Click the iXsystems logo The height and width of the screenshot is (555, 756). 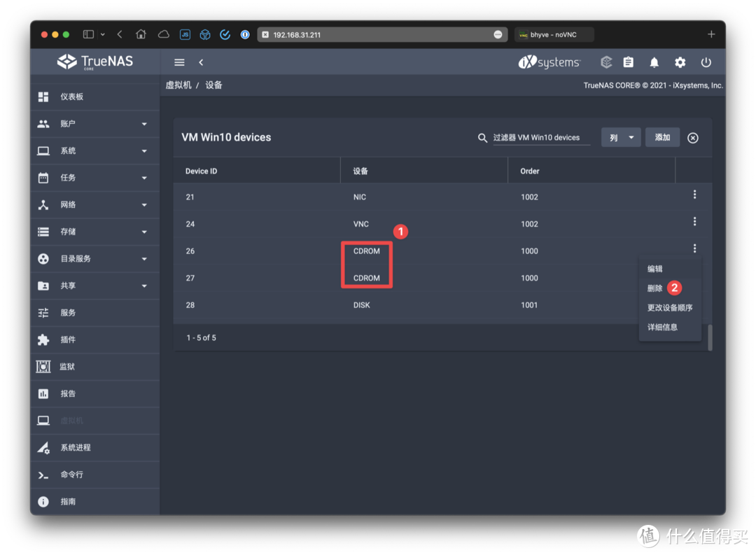[x=549, y=62]
